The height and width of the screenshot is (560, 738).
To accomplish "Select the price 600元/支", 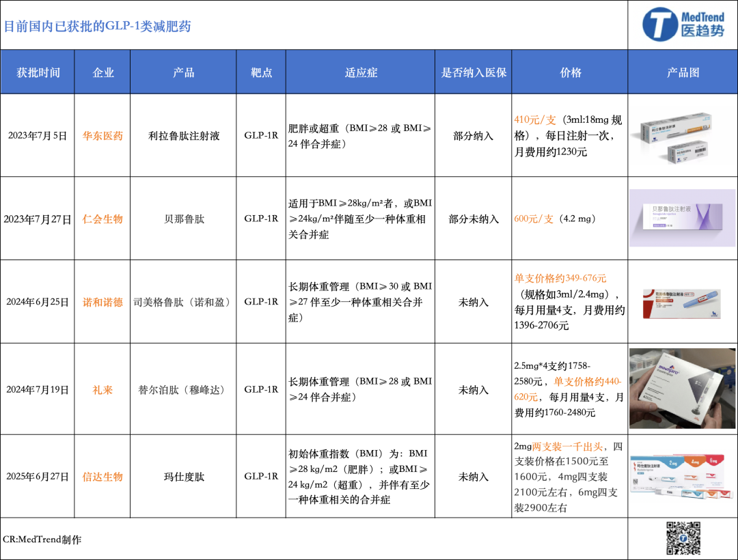I will point(534,219).
